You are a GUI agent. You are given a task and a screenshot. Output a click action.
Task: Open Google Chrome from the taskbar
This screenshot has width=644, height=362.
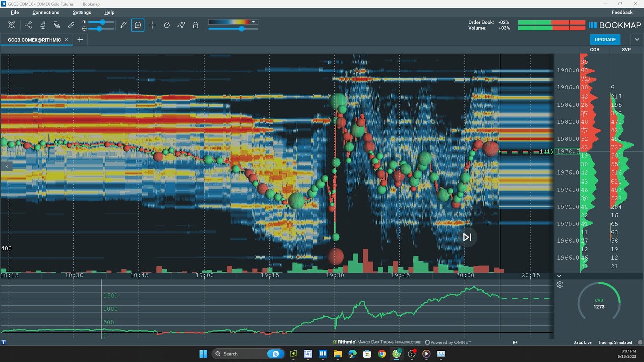coord(382,354)
